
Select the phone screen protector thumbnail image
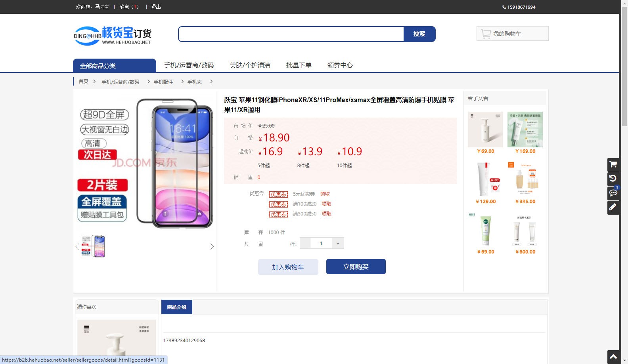(x=93, y=246)
